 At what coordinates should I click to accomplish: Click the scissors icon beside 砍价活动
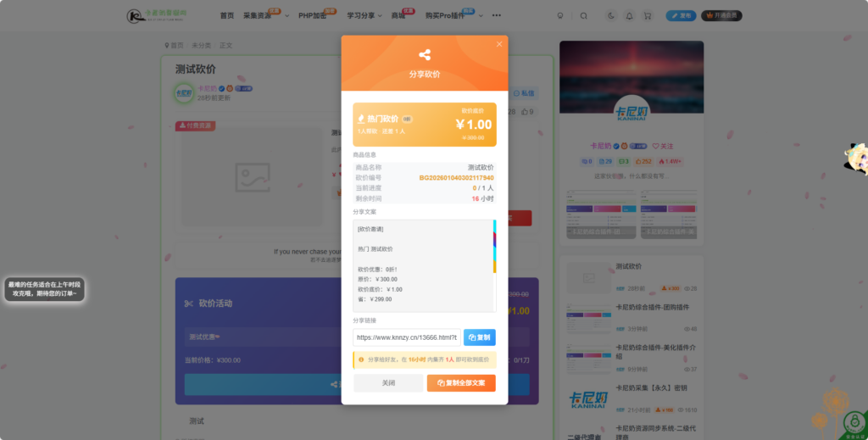tap(189, 304)
